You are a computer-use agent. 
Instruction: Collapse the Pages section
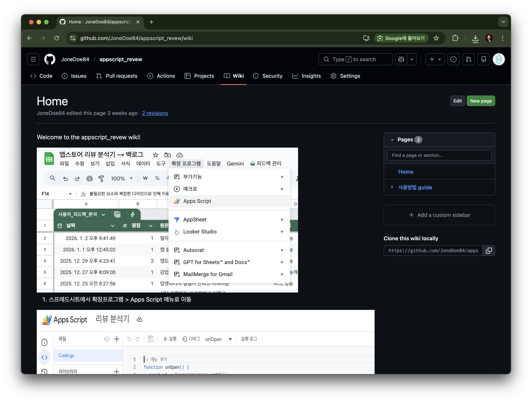(392, 140)
